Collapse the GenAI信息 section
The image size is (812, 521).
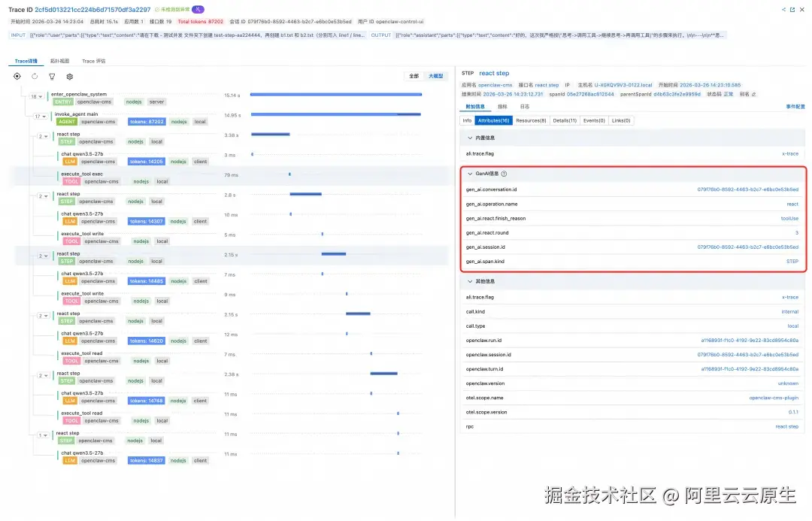click(x=471, y=174)
